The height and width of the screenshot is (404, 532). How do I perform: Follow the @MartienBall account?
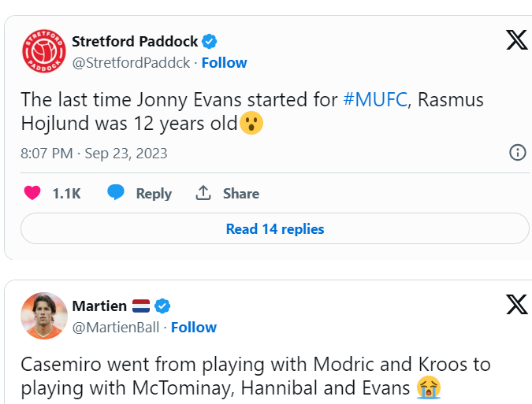pyautogui.click(x=193, y=327)
